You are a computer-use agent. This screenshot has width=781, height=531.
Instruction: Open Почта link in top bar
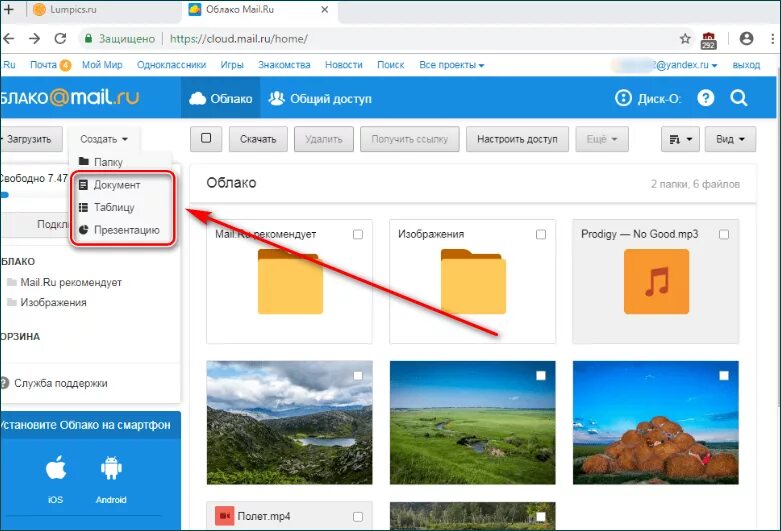[43, 65]
